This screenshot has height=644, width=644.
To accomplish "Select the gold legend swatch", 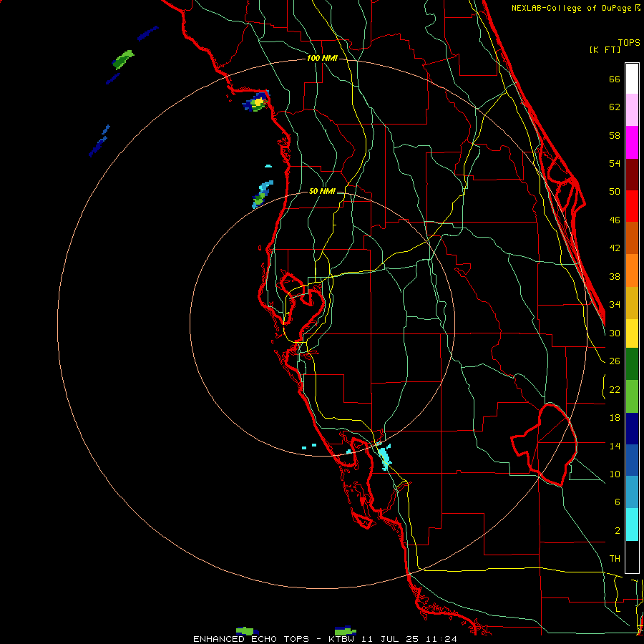I will point(632,303).
